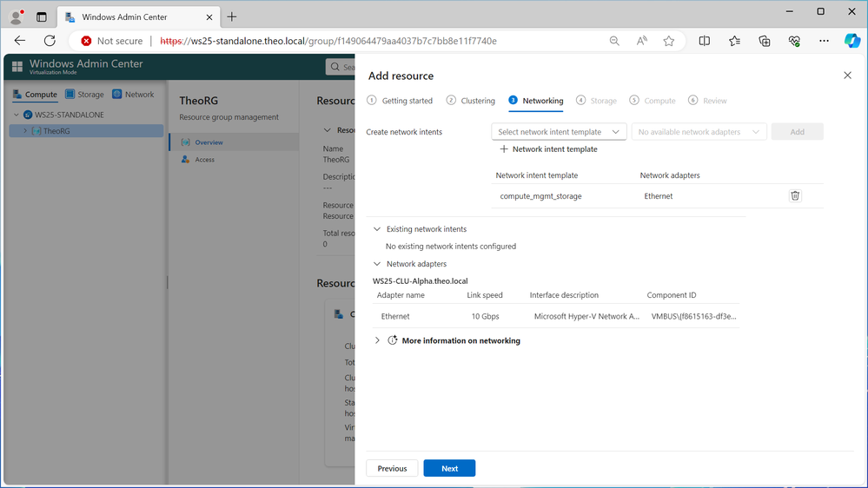Click the Link speed column header

484,295
